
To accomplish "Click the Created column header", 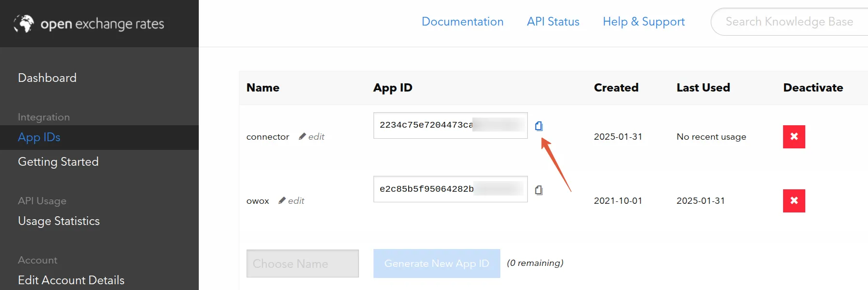I will point(616,88).
